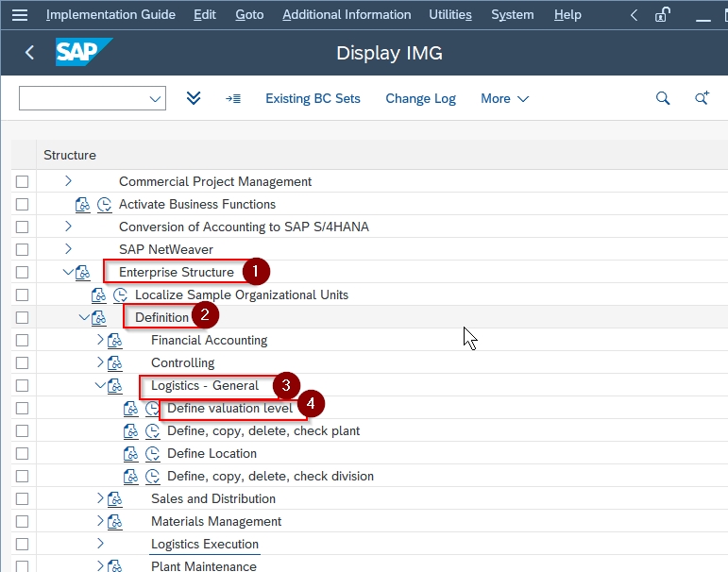
Task: Click the top-right left chevron icon
Action: pyautogui.click(x=634, y=15)
